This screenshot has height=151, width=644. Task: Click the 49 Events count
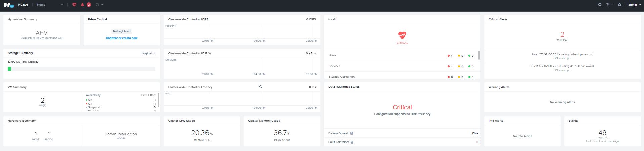point(602,133)
